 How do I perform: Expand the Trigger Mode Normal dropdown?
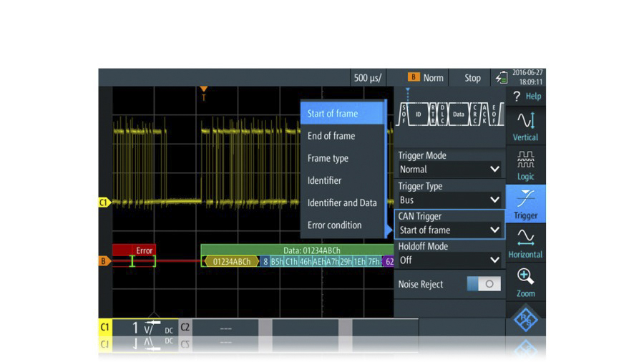tap(449, 169)
